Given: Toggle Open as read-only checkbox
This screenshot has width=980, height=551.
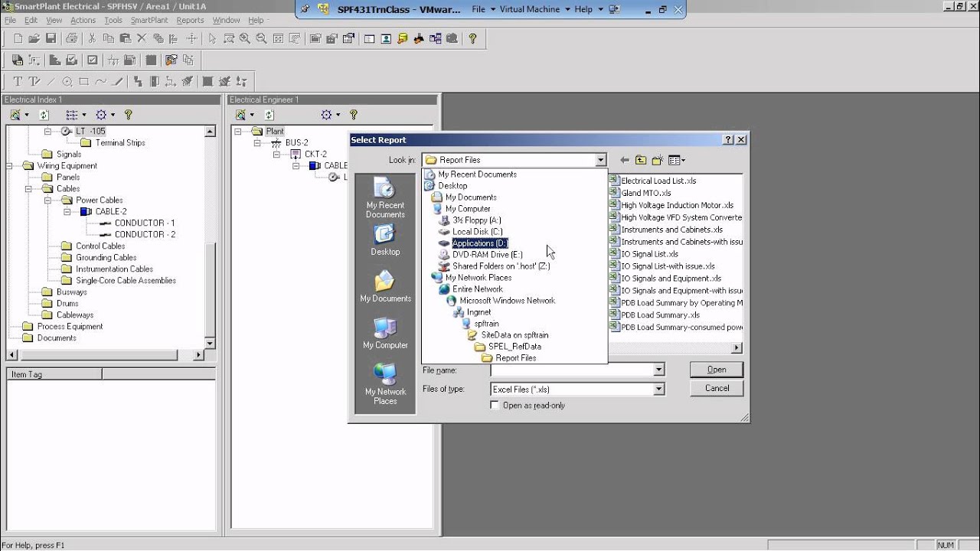Looking at the screenshot, I should click(495, 405).
